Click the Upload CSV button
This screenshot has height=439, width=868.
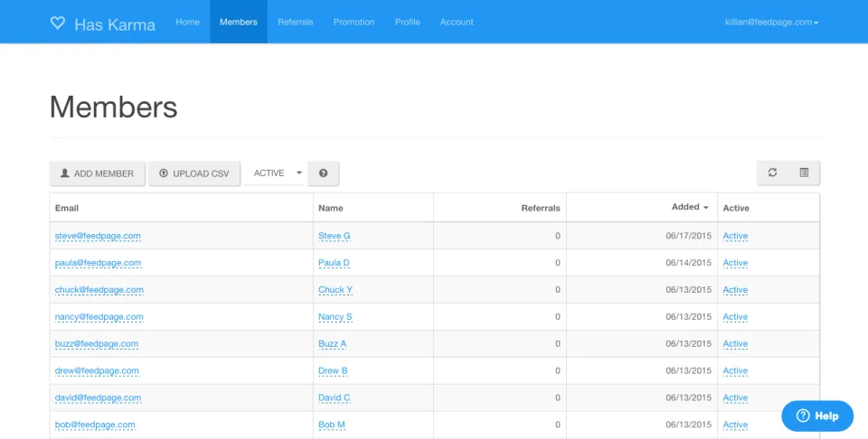click(194, 173)
